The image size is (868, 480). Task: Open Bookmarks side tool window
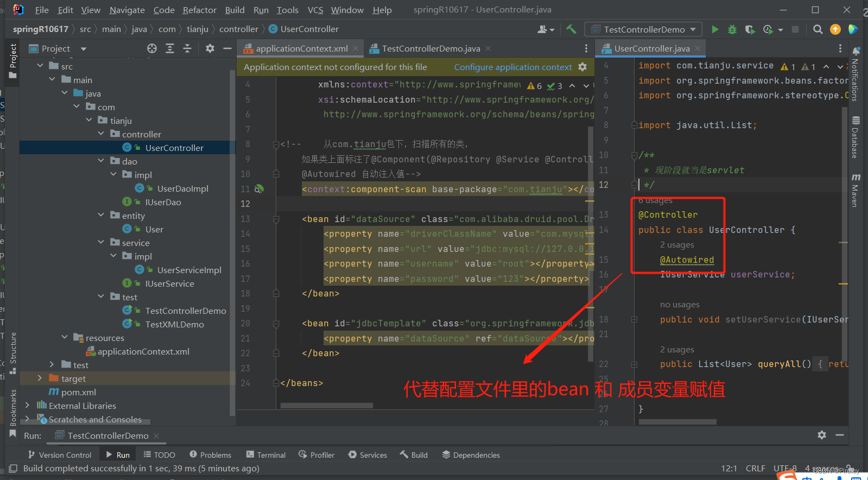(13, 413)
